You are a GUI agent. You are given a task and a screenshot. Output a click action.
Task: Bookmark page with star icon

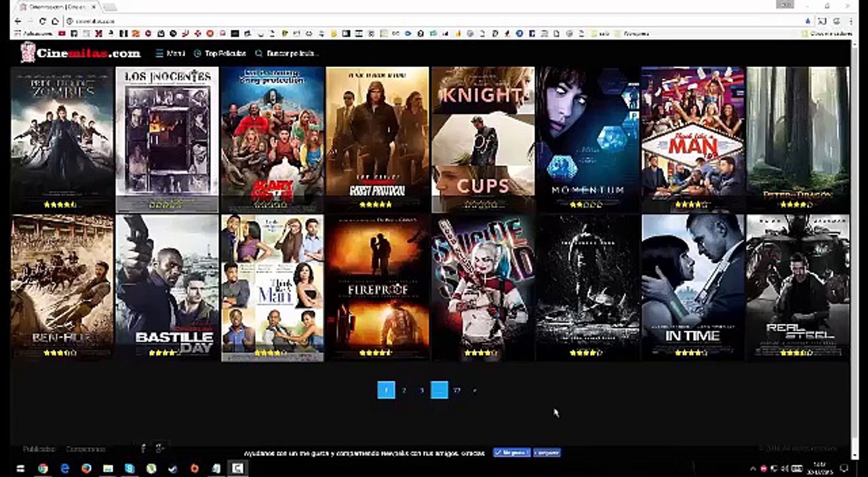click(808, 21)
